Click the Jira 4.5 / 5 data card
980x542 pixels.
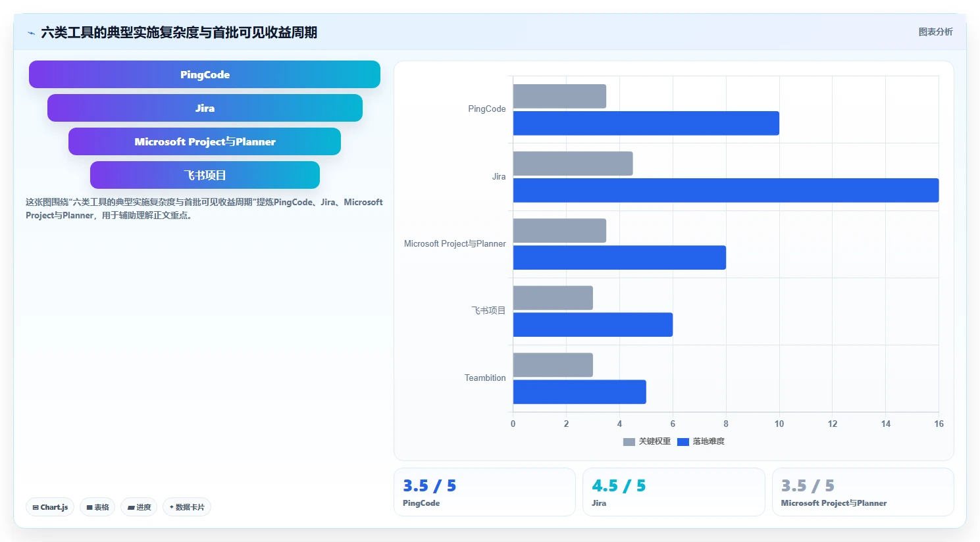tap(674, 492)
